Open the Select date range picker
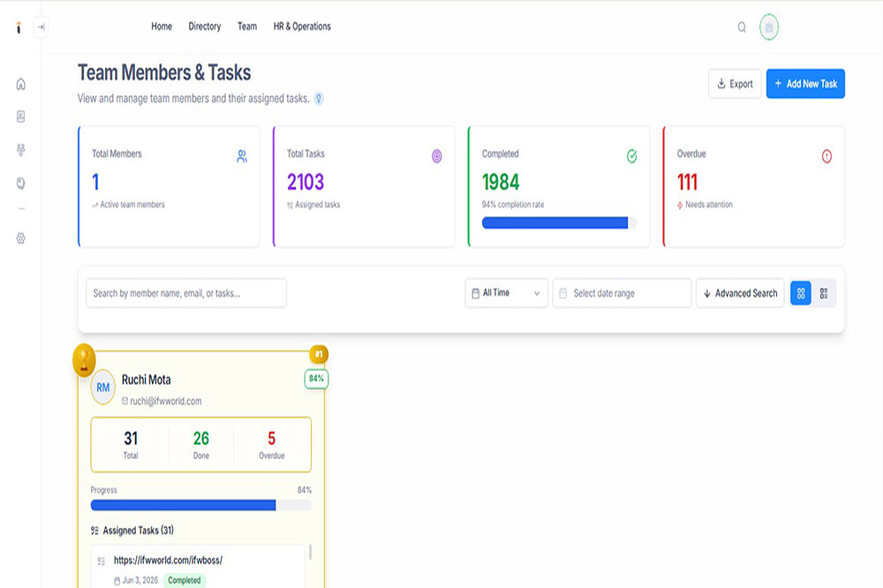Image resolution: width=883 pixels, height=588 pixels. [622, 293]
